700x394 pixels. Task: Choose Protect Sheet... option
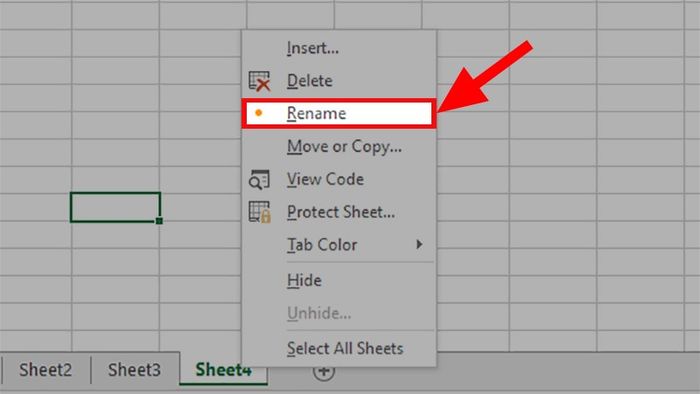[339, 212]
